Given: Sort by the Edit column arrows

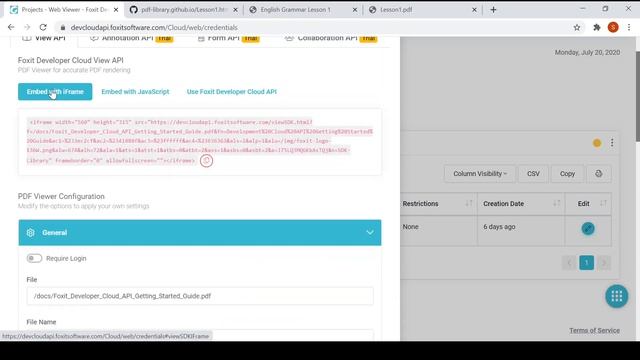Looking at the screenshot, I should tap(603, 203).
